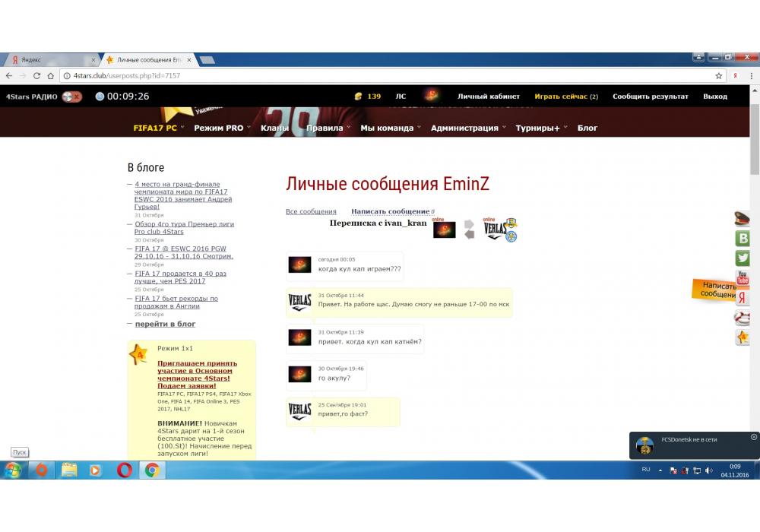Expand the Режим PRO dropdown menu
This screenshot has width=760, height=532.
[221, 128]
